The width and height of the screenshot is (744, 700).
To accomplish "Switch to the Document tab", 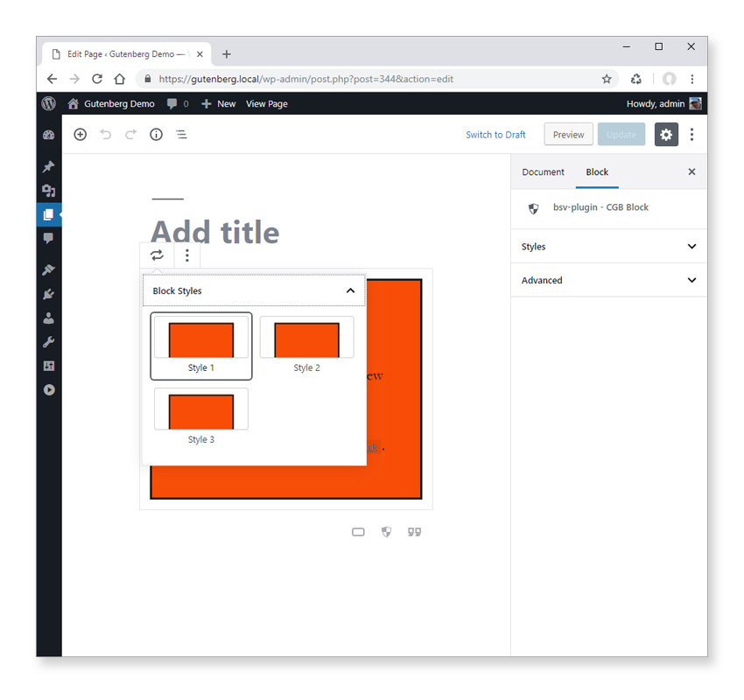I will coord(544,171).
